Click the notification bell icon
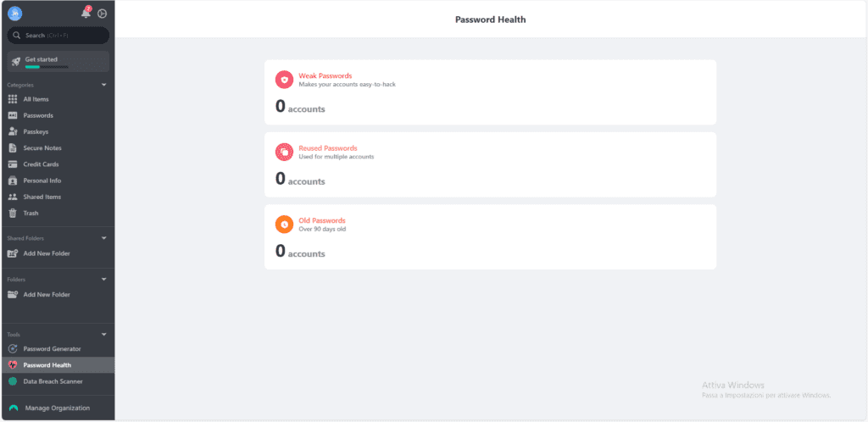868x422 pixels. coord(86,13)
